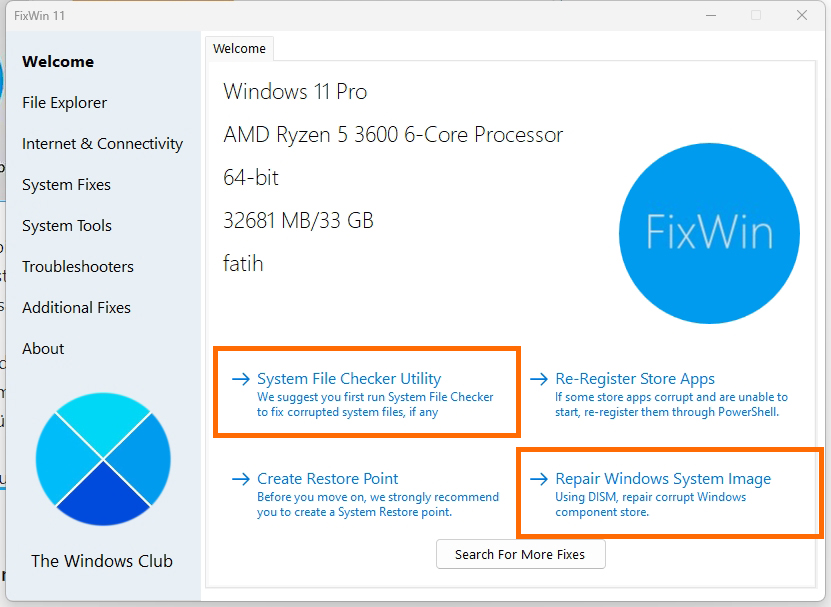Click the Re-Register Store Apps link
This screenshot has width=831, height=607.
635,379
